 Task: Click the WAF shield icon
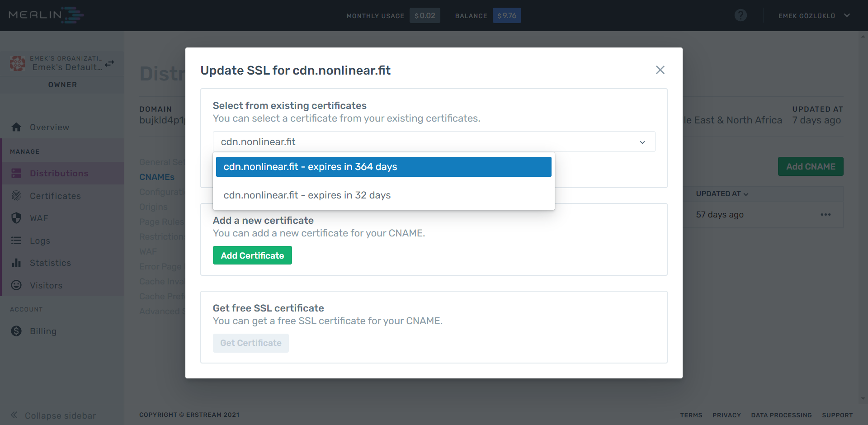click(16, 218)
